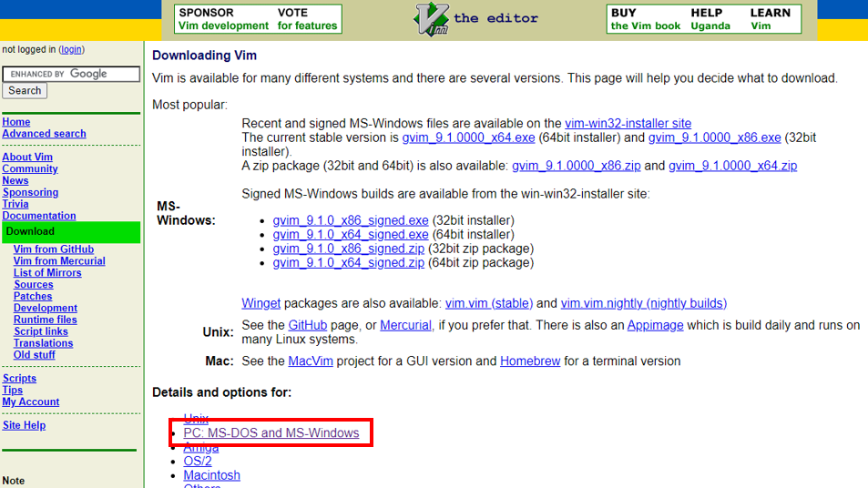Open the vim-win32-installer site link
Viewport: 868px width, 488px height.
(628, 124)
